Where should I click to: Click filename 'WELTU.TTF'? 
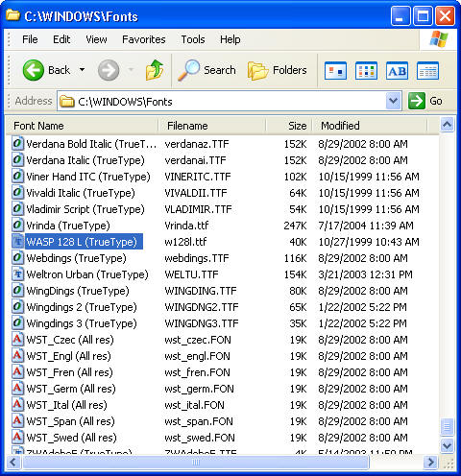191,274
